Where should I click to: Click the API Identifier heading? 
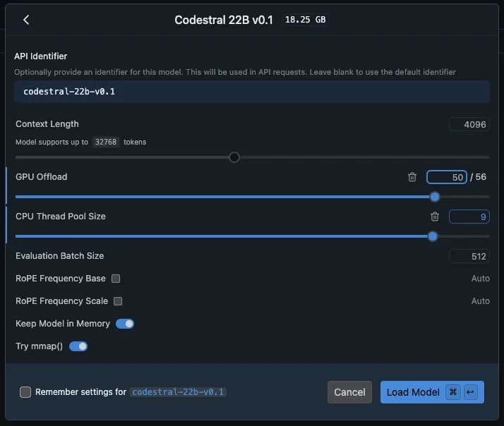pyautogui.click(x=40, y=56)
